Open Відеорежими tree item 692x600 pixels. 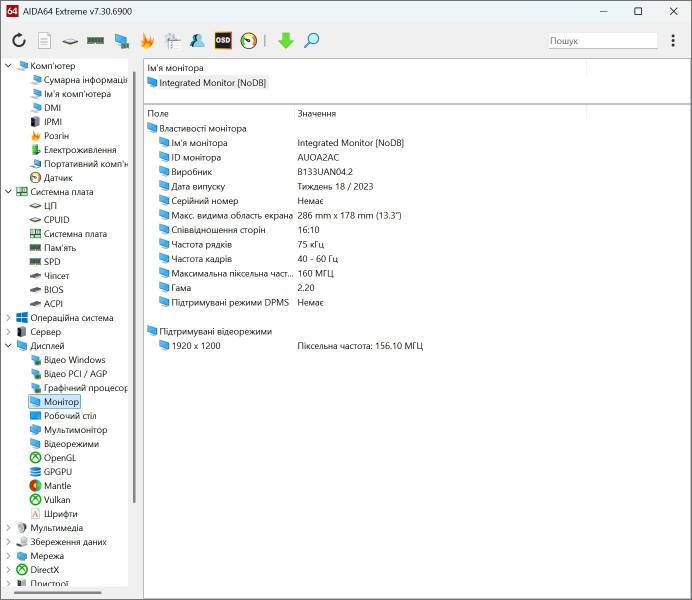point(65,444)
